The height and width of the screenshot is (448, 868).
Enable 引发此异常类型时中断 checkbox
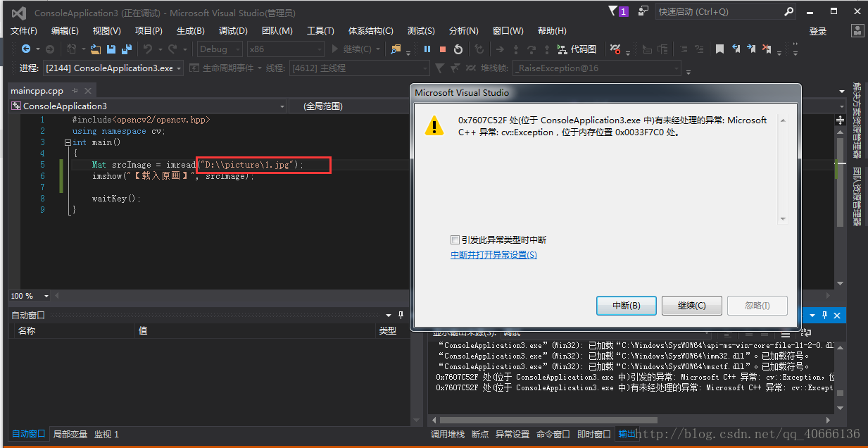[455, 239]
